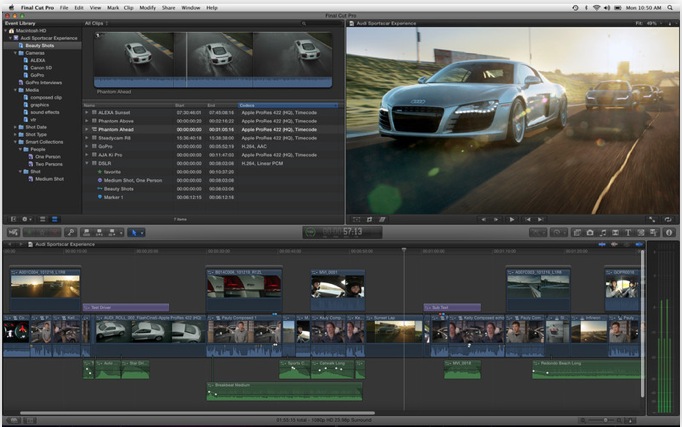The width and height of the screenshot is (682, 427).
Task: Open the Clip menu
Action: point(129,7)
